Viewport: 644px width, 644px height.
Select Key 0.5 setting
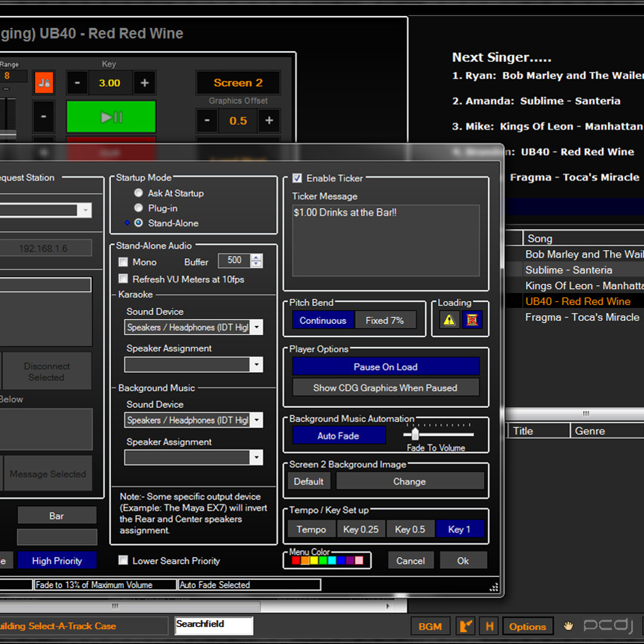point(410,529)
